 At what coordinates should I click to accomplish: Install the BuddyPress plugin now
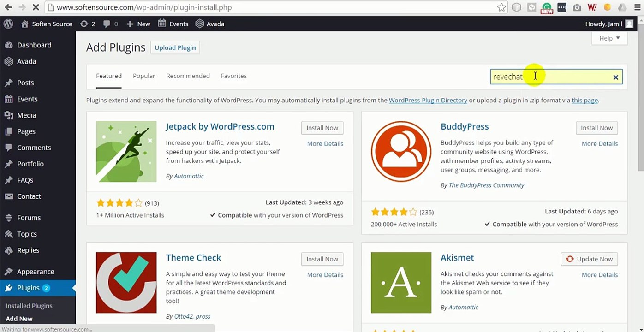coord(597,128)
